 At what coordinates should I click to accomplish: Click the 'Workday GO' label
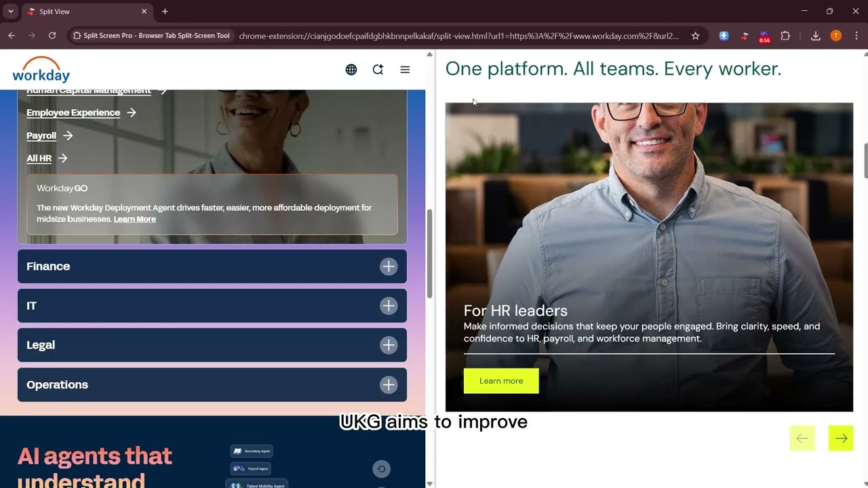[62, 188]
